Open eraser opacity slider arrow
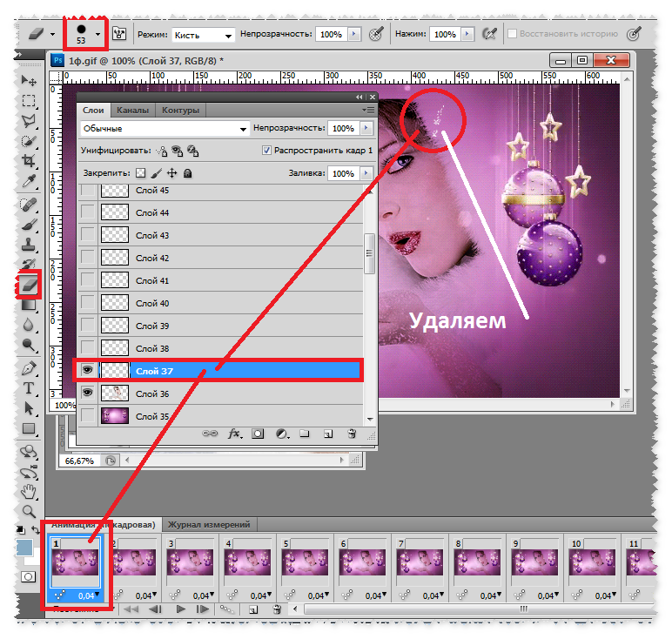672x639 pixels. point(354,34)
